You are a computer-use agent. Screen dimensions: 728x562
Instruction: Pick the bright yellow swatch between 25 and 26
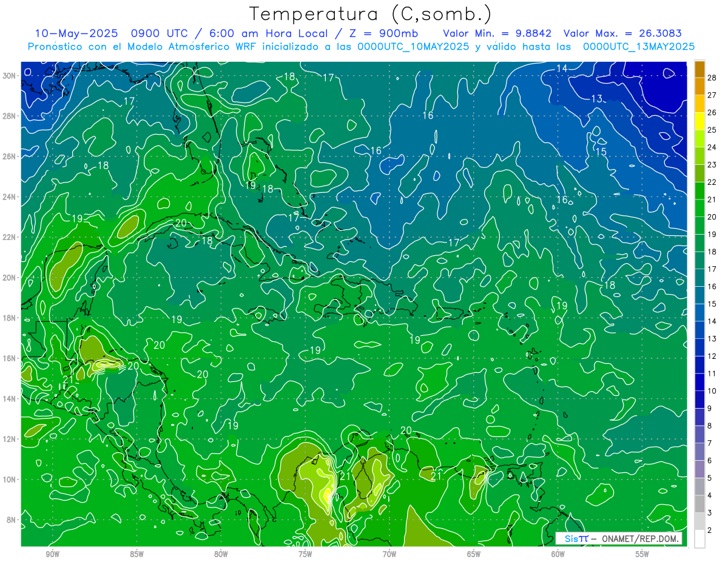click(699, 121)
